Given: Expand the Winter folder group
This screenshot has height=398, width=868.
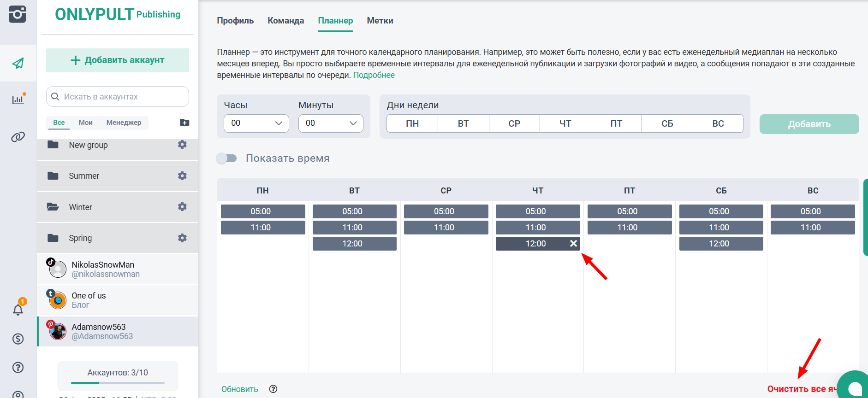Looking at the screenshot, I should click(x=81, y=207).
